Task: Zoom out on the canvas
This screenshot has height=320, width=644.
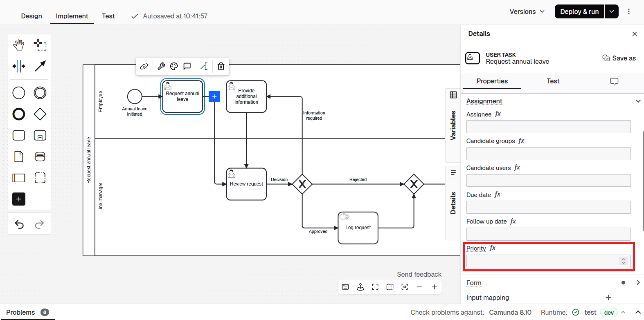Action: point(419,287)
